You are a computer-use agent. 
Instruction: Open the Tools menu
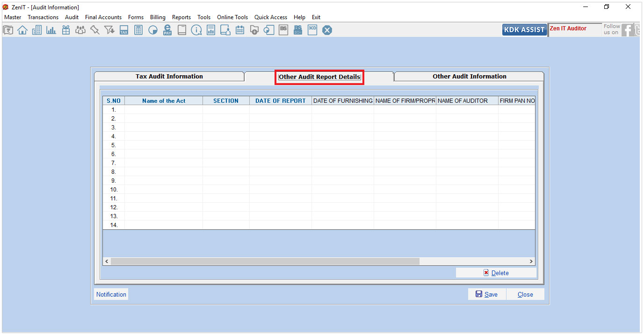click(x=204, y=17)
